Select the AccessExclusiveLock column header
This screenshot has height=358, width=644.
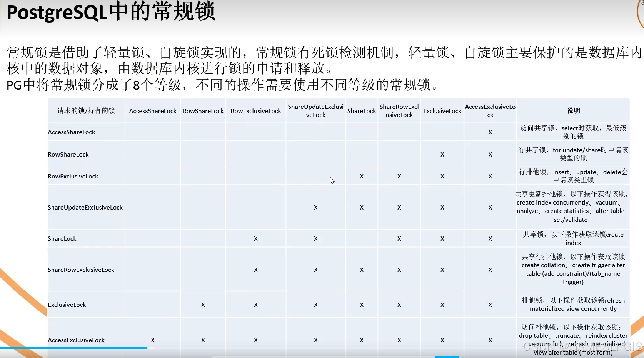[490, 111]
